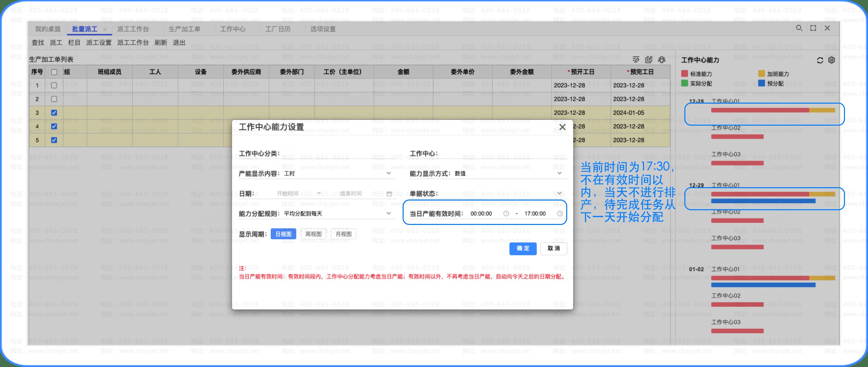Click the print icon above the order table
Image resolution: width=868 pixels, height=367 pixels.
tap(662, 60)
